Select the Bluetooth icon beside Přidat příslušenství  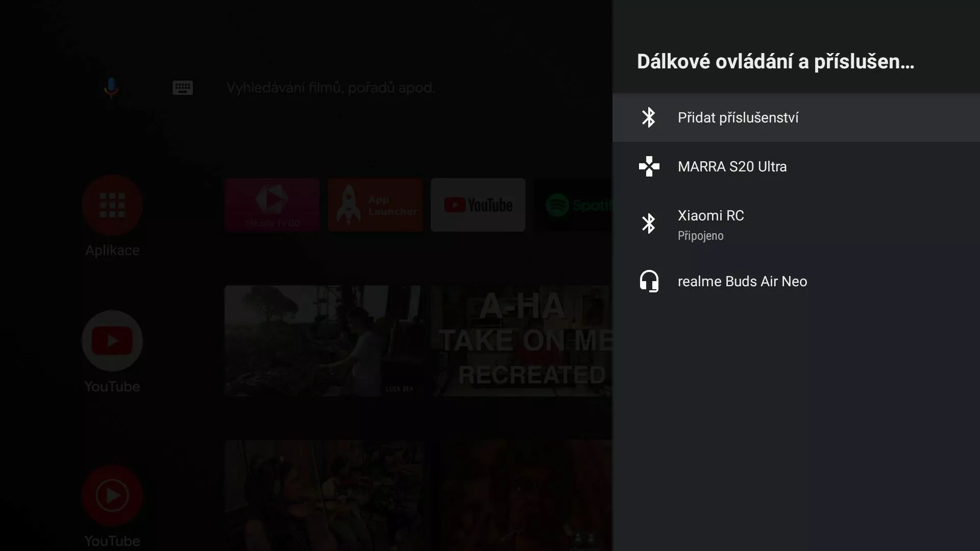coord(649,117)
